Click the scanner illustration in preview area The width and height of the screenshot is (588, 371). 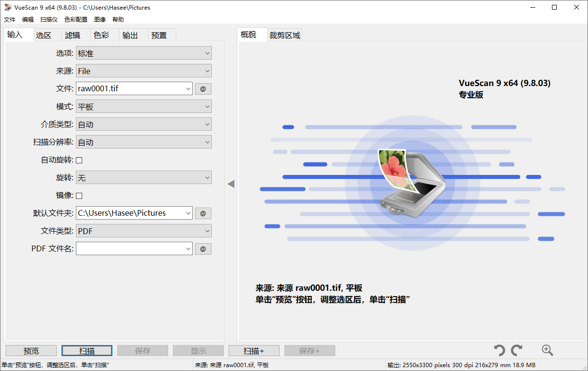pyautogui.click(x=411, y=183)
